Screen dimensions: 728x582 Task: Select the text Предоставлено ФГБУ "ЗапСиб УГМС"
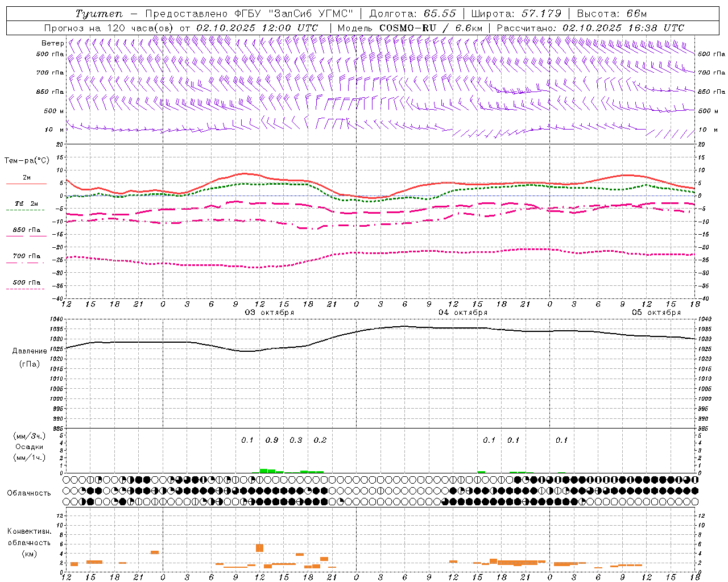248,14
